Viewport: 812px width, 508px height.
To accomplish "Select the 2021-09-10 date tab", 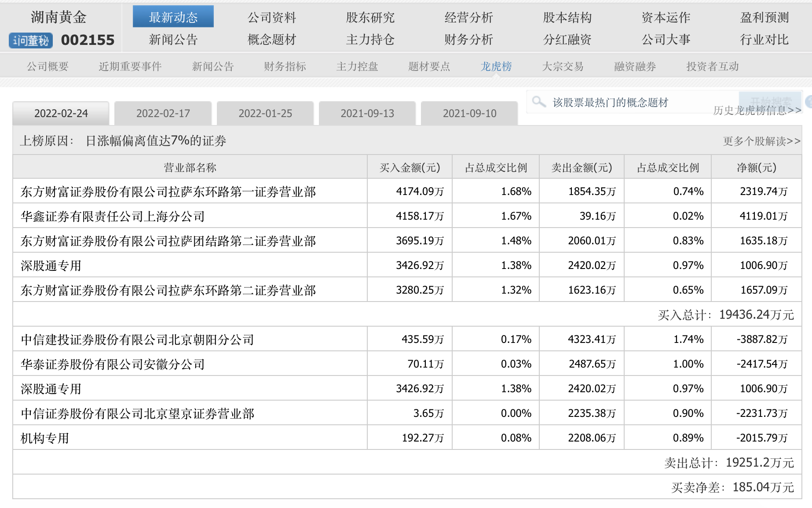I will (468, 113).
